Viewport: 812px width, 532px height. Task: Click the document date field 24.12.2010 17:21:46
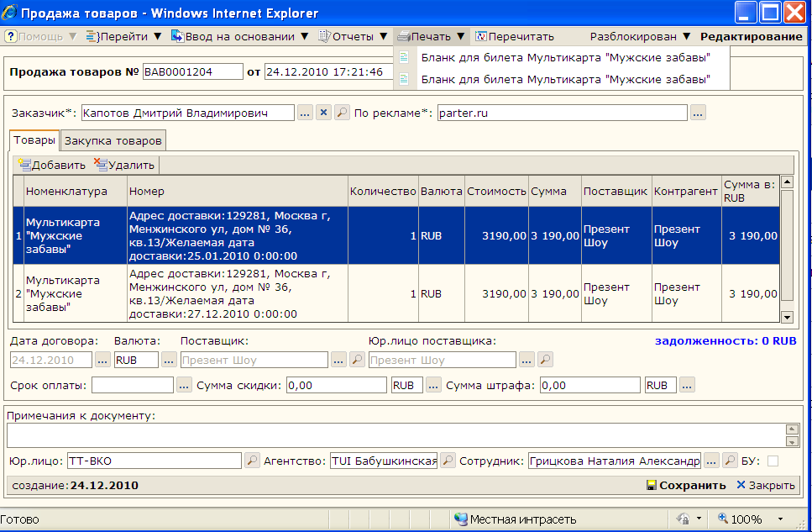330,71
